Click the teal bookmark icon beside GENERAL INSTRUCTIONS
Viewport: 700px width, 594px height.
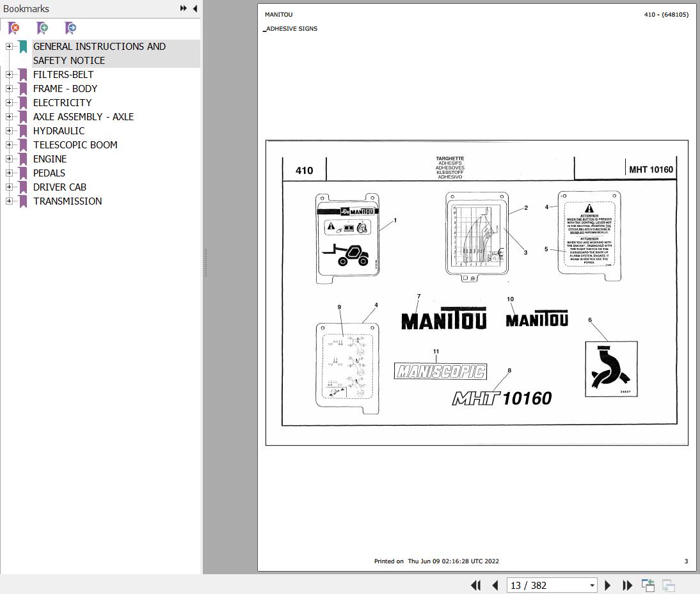(23, 47)
